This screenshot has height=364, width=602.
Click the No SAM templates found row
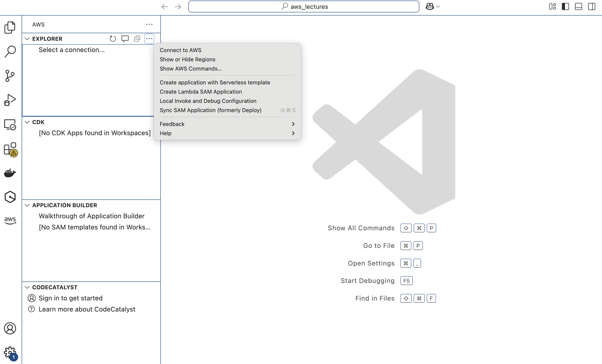tap(91, 227)
